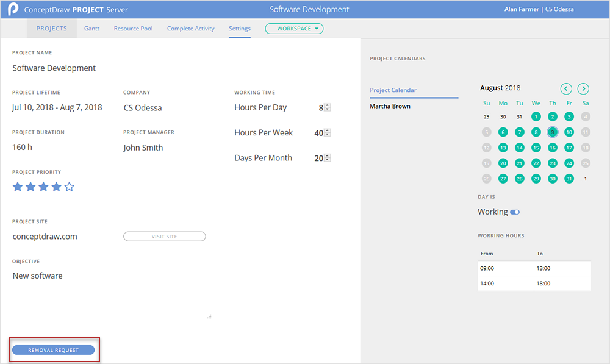Set priority to first star

18,187
